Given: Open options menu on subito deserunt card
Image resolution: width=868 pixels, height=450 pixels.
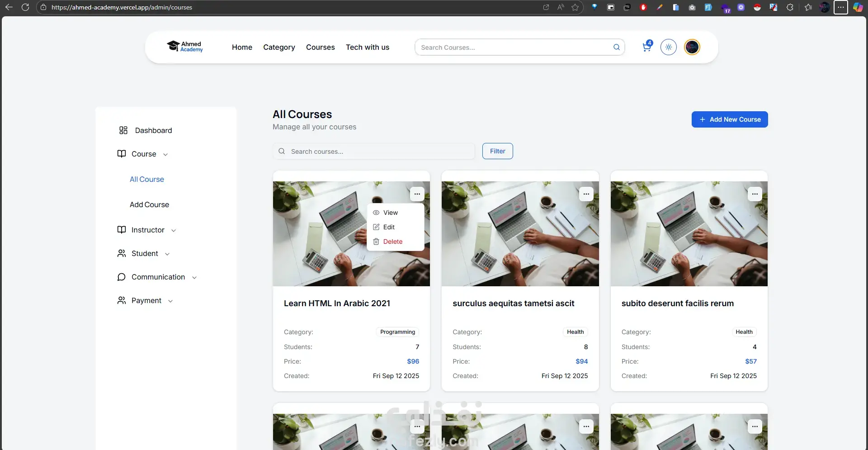Looking at the screenshot, I should [x=755, y=194].
